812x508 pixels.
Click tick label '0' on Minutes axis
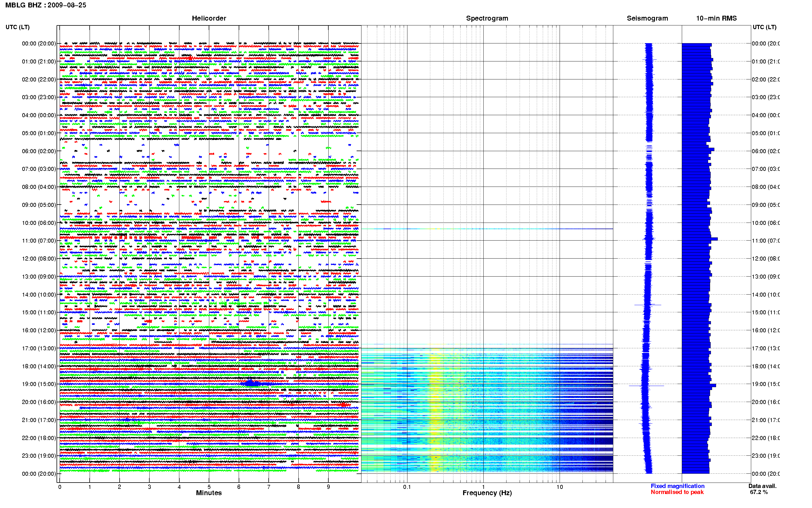pos(60,487)
